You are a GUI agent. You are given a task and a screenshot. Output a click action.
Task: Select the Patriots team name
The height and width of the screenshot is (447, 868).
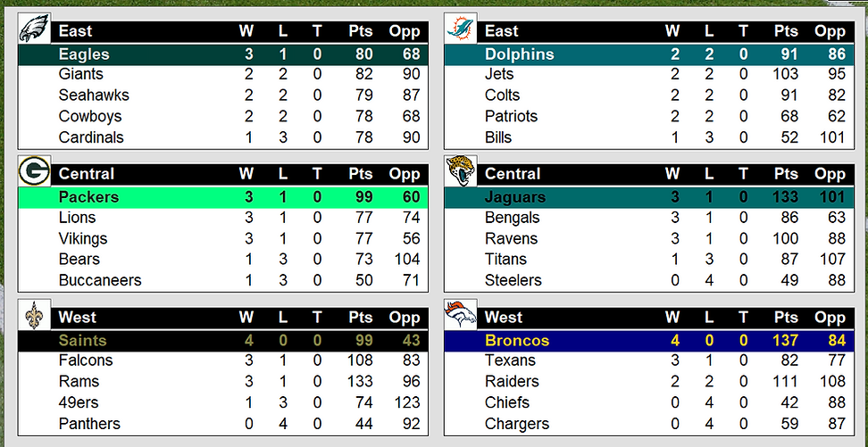click(x=511, y=116)
